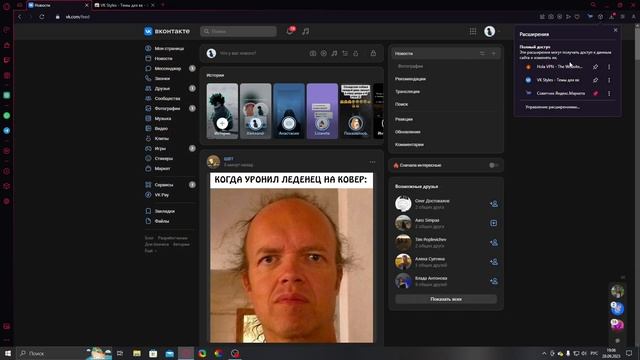This screenshot has width=640, height=360.
Task: Open Управление расширениями link
Action: point(552,107)
